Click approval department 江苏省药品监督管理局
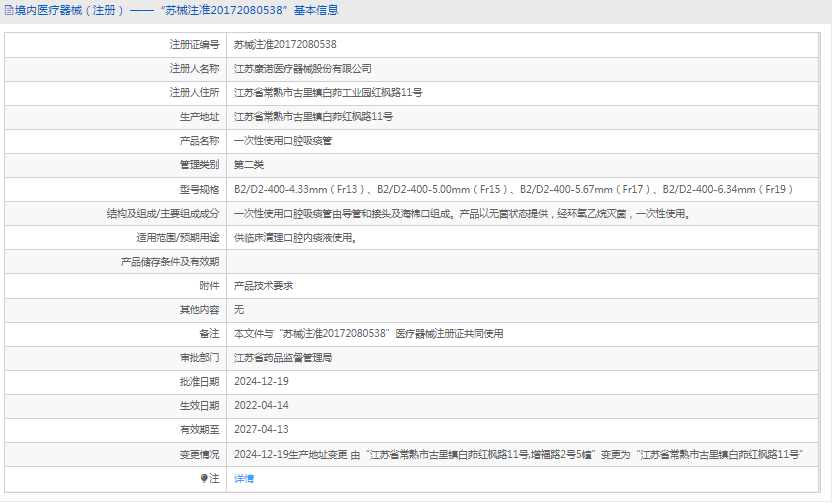Image resolution: width=832 pixels, height=504 pixels. tap(283, 358)
